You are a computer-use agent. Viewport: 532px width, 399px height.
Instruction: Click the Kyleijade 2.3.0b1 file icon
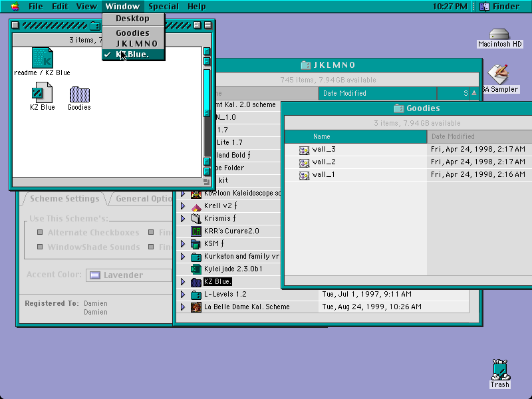coord(196,269)
